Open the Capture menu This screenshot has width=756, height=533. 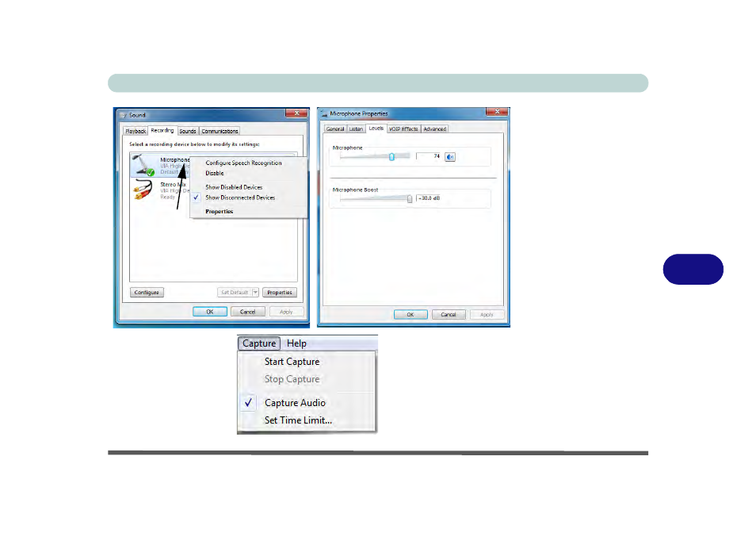pos(259,343)
